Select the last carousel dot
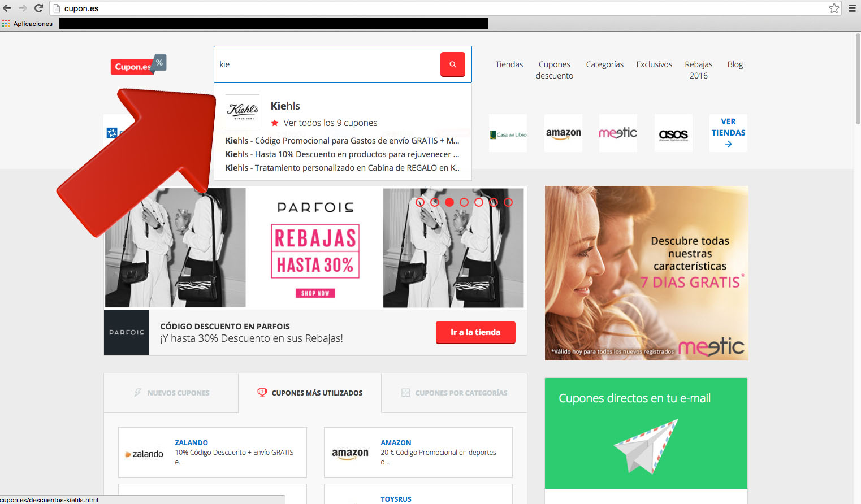The width and height of the screenshot is (861, 504). click(x=508, y=202)
